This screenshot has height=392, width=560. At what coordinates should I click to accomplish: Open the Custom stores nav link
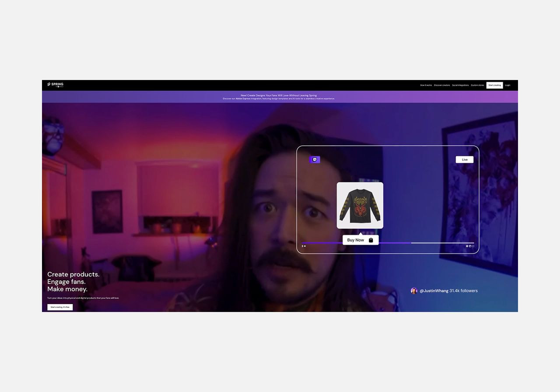pos(477,85)
